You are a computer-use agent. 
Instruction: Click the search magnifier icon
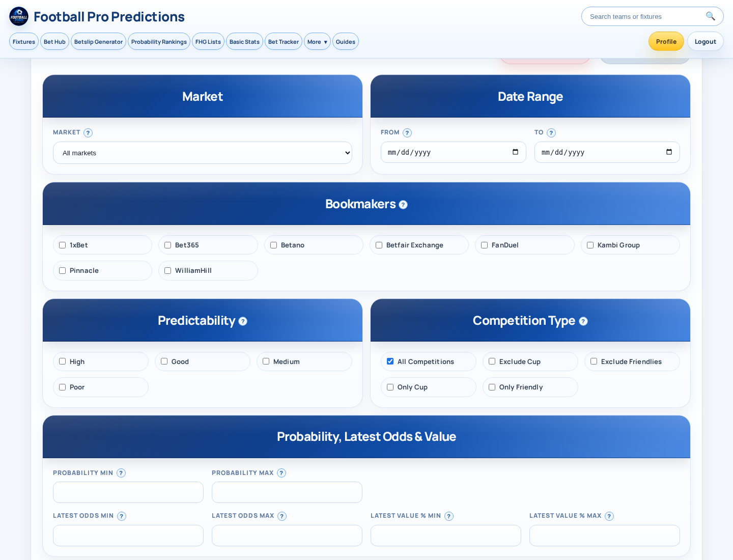(x=711, y=16)
